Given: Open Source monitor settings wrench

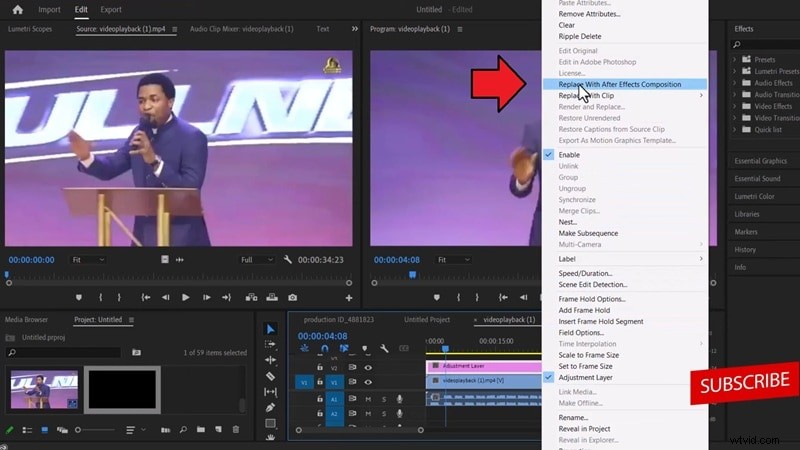Looking at the screenshot, I should point(288,260).
